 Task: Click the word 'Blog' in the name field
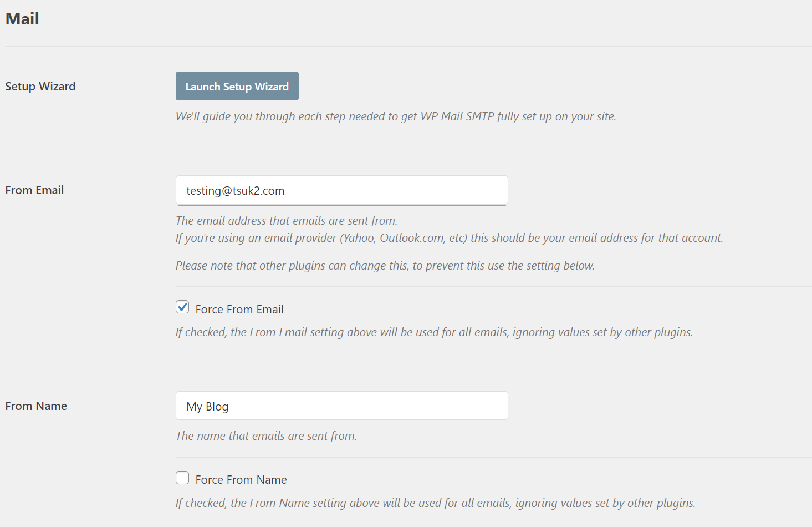(217, 407)
